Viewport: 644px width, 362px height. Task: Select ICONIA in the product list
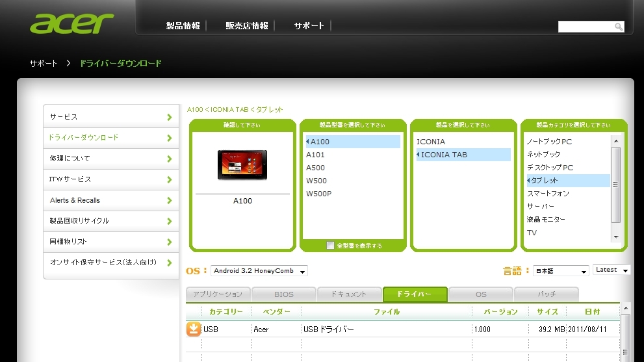[x=431, y=142]
